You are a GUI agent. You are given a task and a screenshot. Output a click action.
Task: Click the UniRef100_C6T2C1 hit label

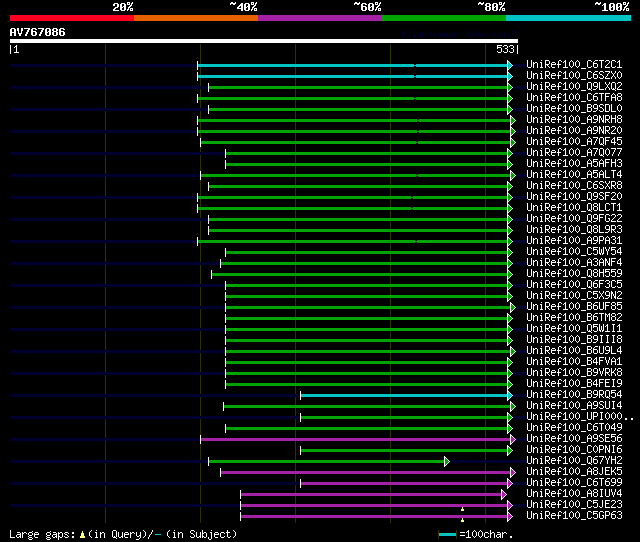click(x=574, y=64)
